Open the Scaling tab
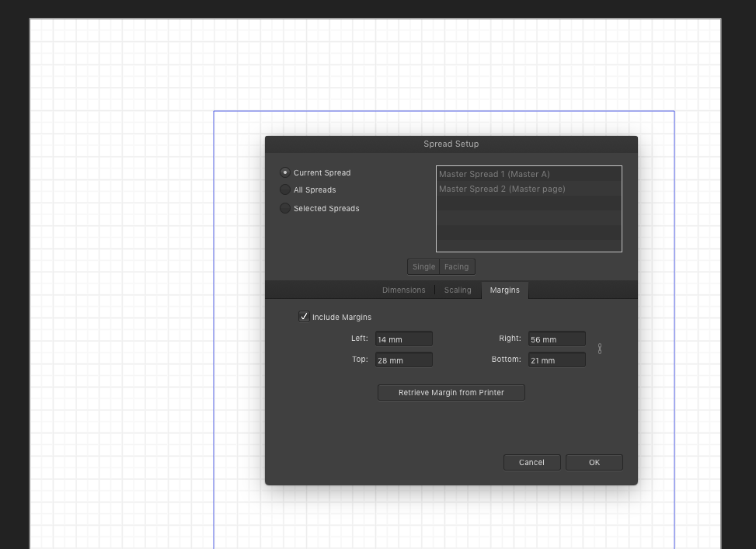 pos(458,290)
